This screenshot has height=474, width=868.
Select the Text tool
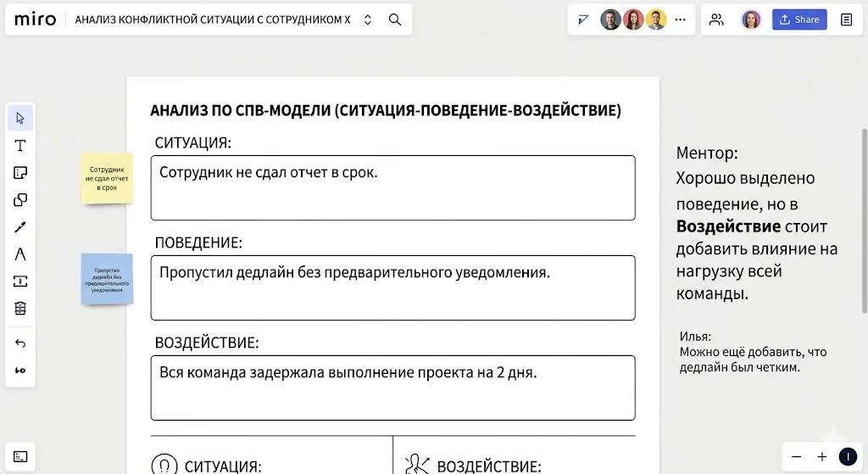tap(20, 146)
